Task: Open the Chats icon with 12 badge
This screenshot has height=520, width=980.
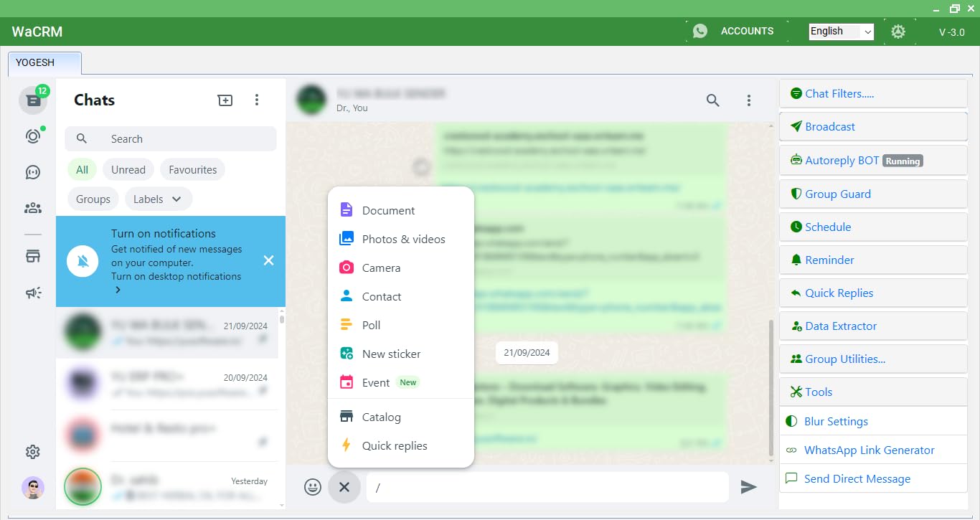Action: click(x=33, y=100)
